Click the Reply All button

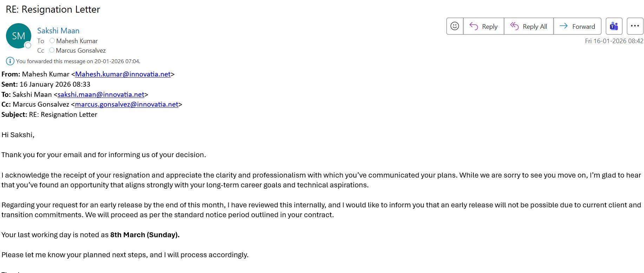[x=528, y=26]
